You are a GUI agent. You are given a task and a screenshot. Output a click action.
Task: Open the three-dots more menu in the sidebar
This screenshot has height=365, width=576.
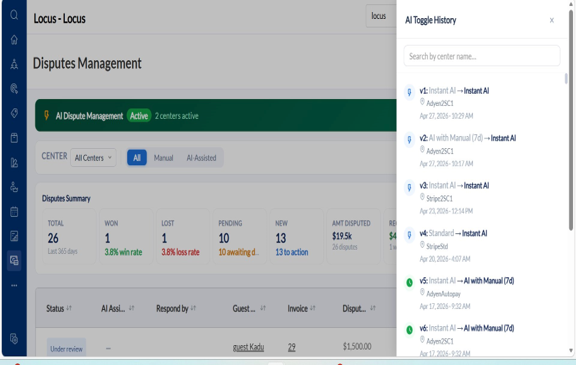tap(14, 285)
